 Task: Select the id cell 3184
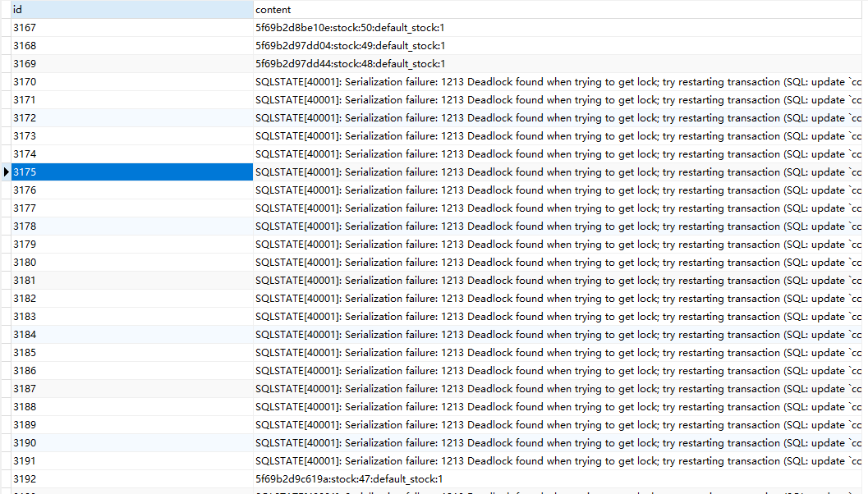click(x=131, y=335)
